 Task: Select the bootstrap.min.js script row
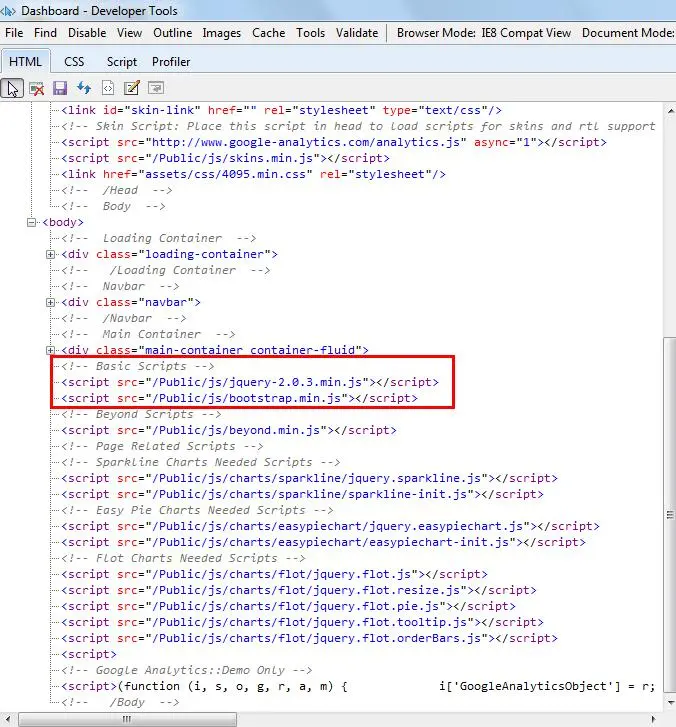(239, 398)
